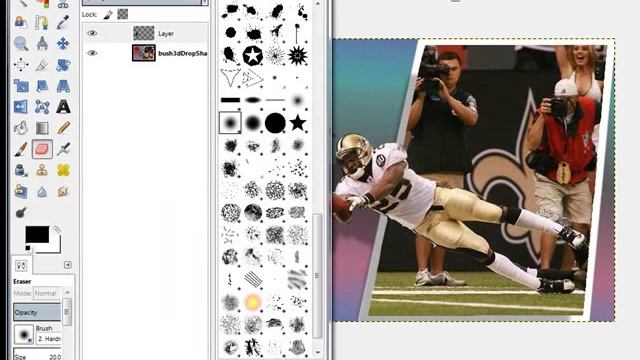Viewport: 640px width, 360px height.
Task: Select the Cage Transform tool
Action: coord(42,107)
